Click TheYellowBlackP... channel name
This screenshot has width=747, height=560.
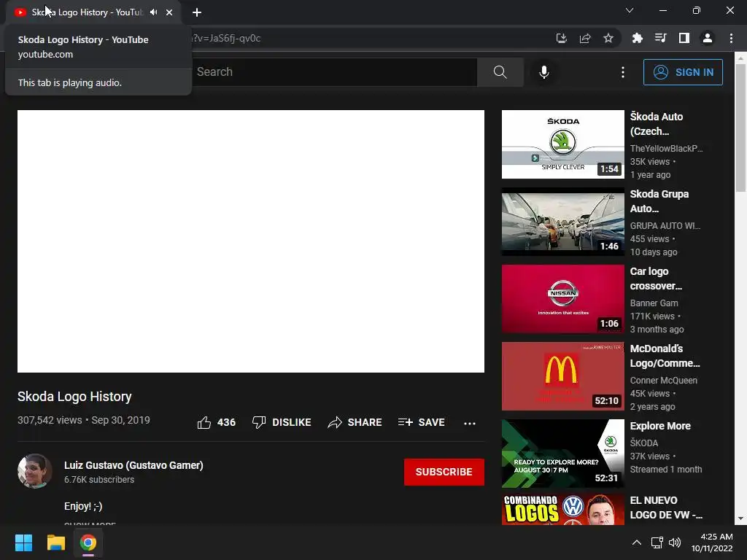(667, 149)
